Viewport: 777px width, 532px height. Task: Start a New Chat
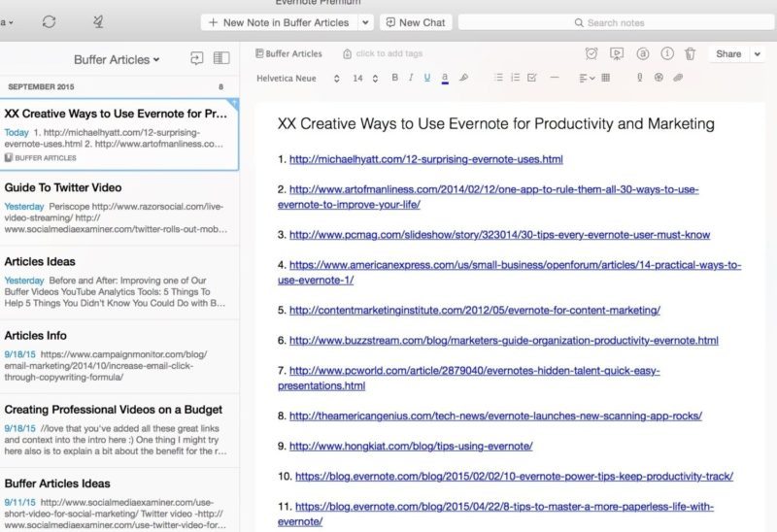click(x=416, y=22)
